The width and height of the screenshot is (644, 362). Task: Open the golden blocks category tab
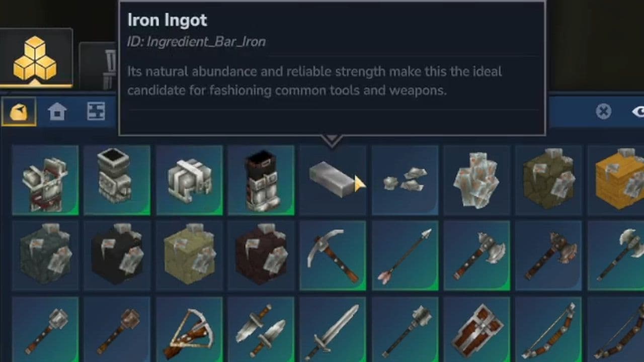(35, 58)
